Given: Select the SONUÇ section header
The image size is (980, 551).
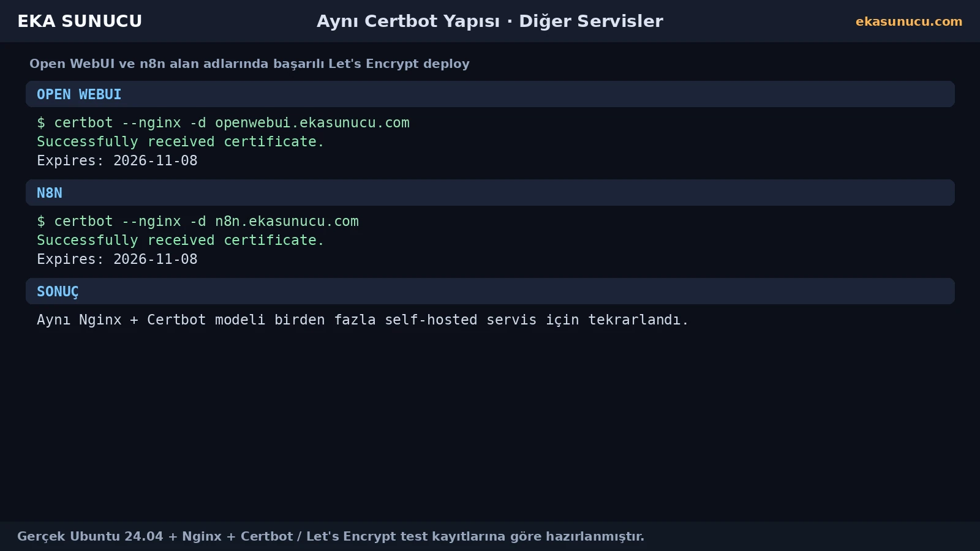Looking at the screenshot, I should [490, 291].
